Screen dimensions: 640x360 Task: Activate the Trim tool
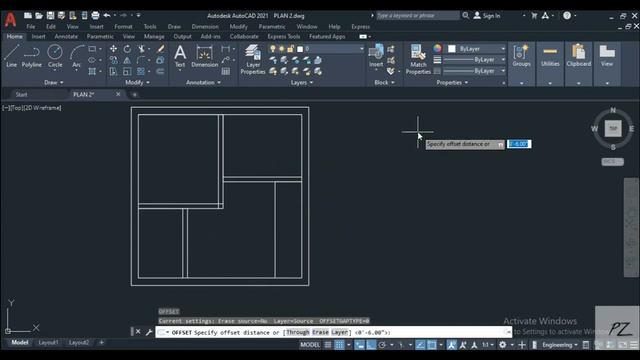(x=141, y=49)
